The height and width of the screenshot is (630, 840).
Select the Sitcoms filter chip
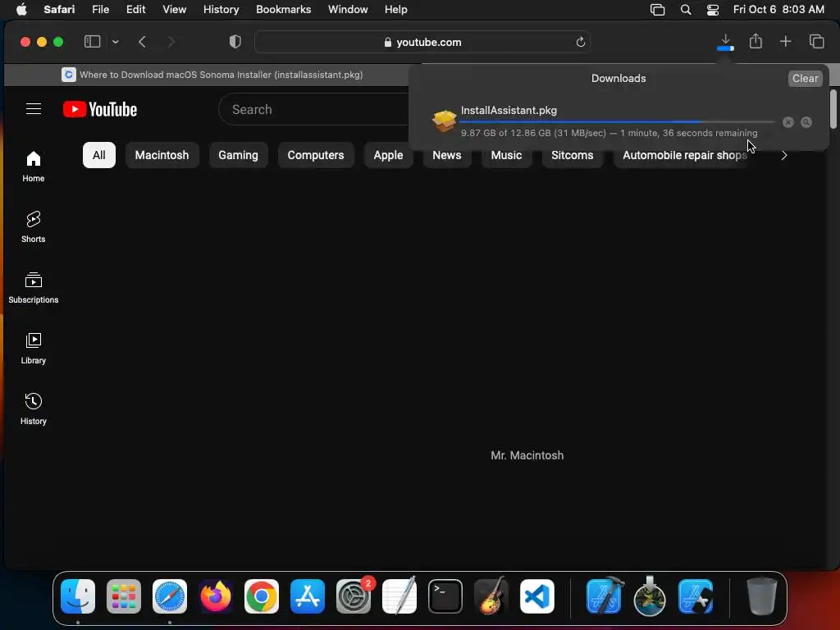coord(572,155)
